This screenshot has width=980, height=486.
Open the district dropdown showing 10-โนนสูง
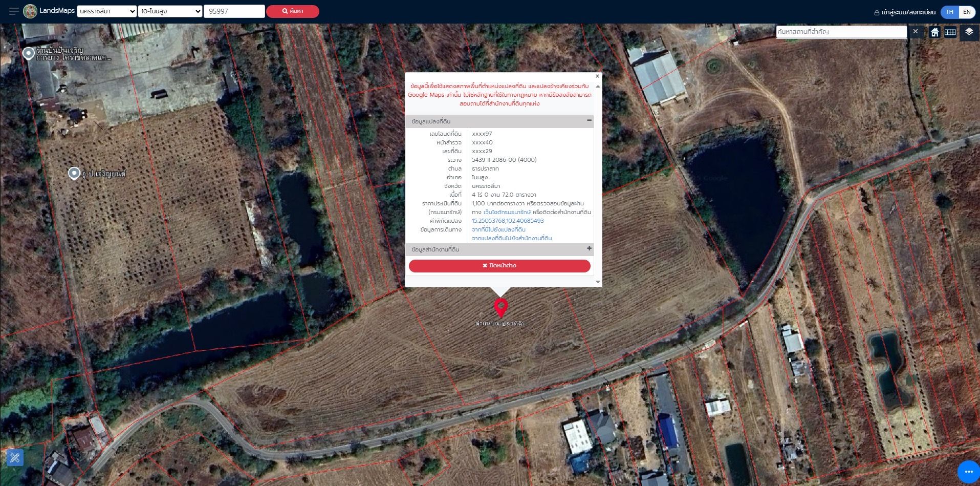(170, 11)
